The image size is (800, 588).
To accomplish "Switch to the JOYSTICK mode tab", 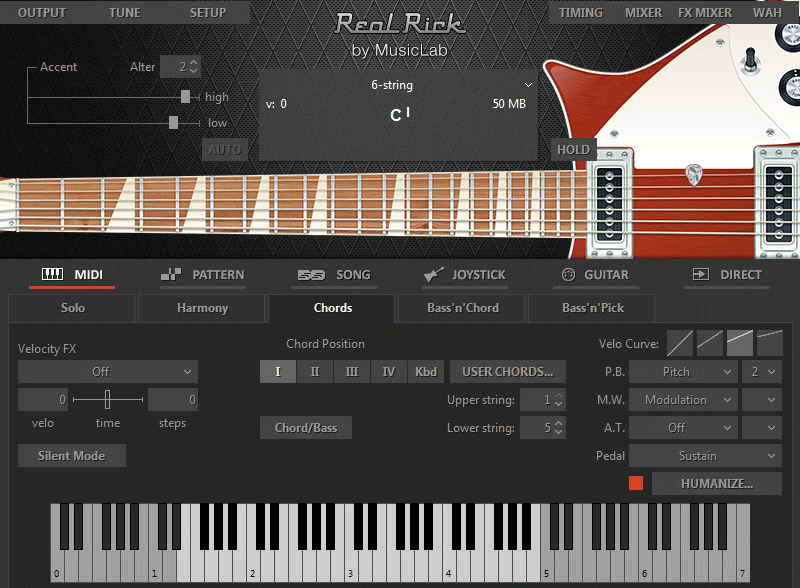I will [x=464, y=275].
